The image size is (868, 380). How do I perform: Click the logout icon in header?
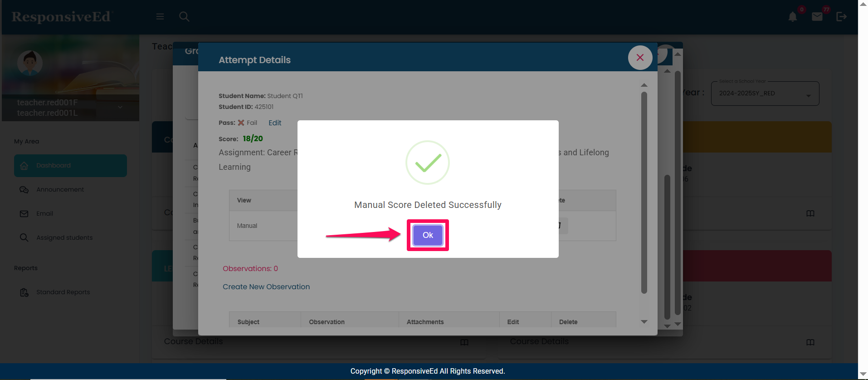(x=841, y=17)
